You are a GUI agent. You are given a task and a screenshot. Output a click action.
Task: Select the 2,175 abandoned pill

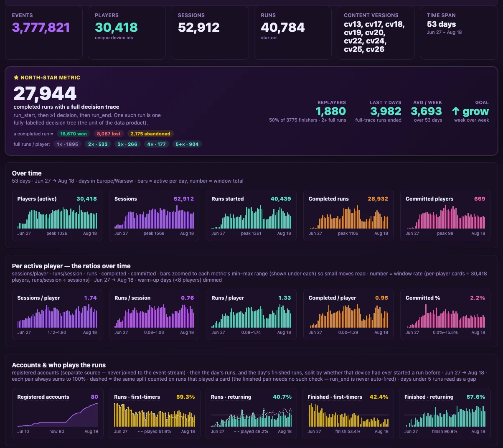pos(150,134)
